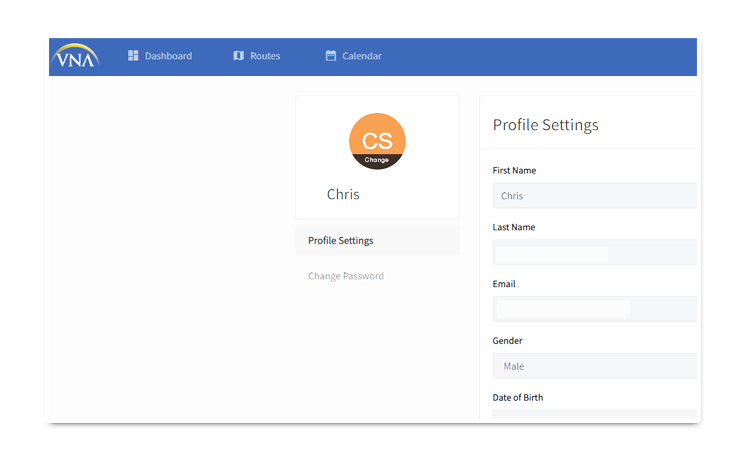Click the Routes map icon
This screenshot has height=460, width=750.
[x=239, y=56]
